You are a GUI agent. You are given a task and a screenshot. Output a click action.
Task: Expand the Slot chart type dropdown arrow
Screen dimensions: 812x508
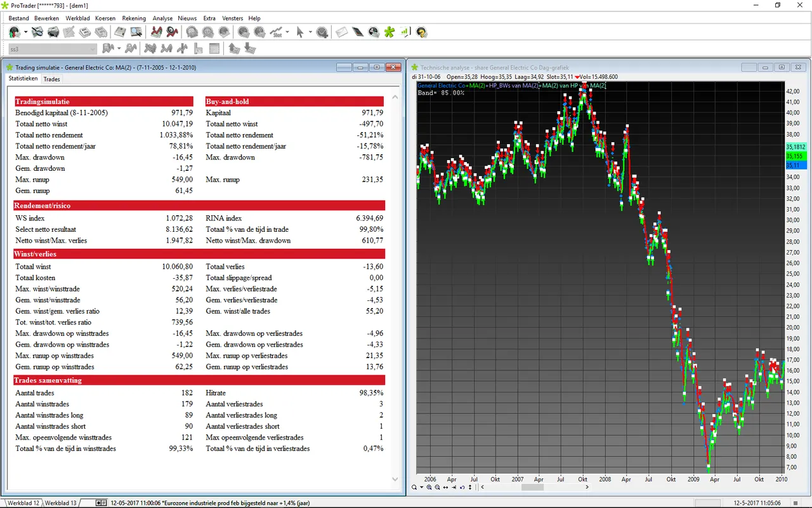tap(287, 32)
